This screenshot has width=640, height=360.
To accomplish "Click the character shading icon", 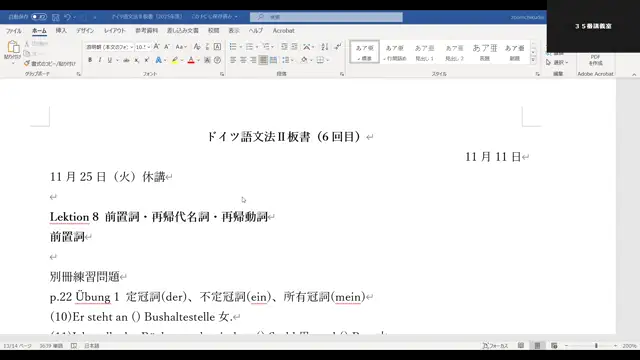I will click(x=207, y=60).
